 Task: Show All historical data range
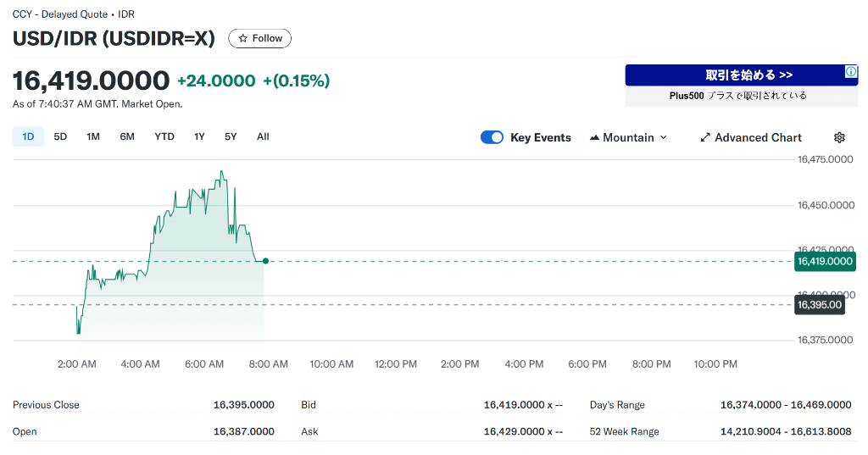click(263, 136)
